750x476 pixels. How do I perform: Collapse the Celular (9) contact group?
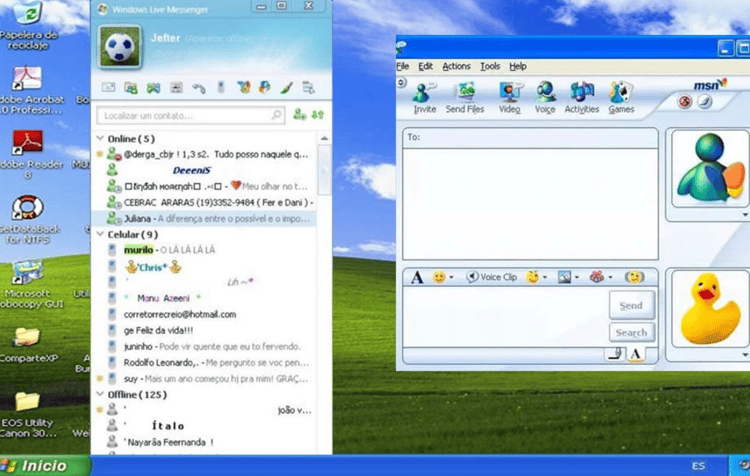point(100,234)
